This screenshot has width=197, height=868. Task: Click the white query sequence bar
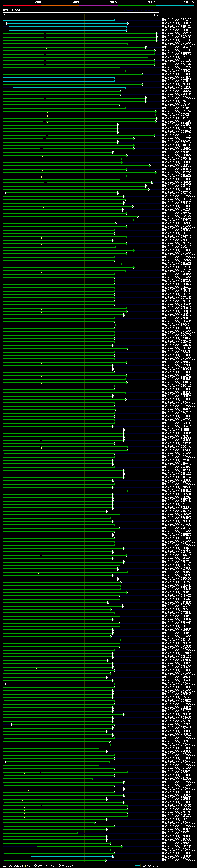pyautogui.click(x=81, y=12)
